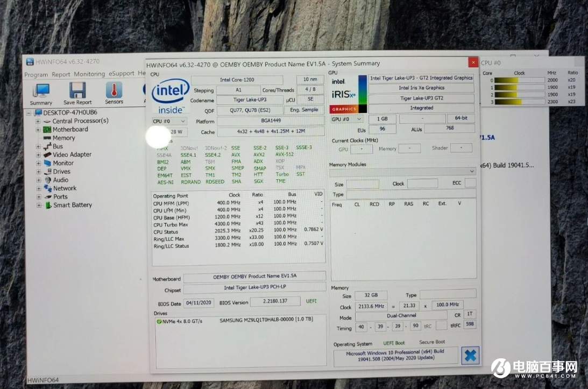Open the Sensors thermometer icon
588x389 pixels.
coord(114,91)
